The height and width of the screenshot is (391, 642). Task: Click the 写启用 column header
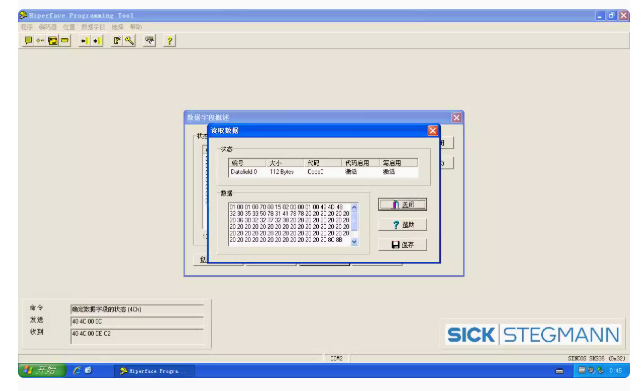click(x=398, y=163)
